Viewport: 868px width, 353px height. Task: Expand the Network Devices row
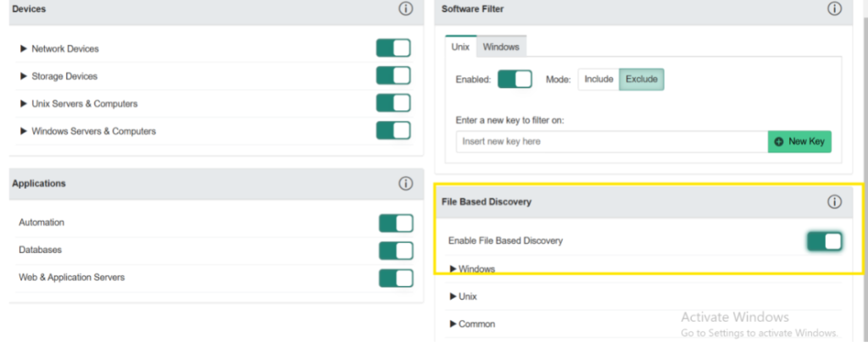pos(23,48)
